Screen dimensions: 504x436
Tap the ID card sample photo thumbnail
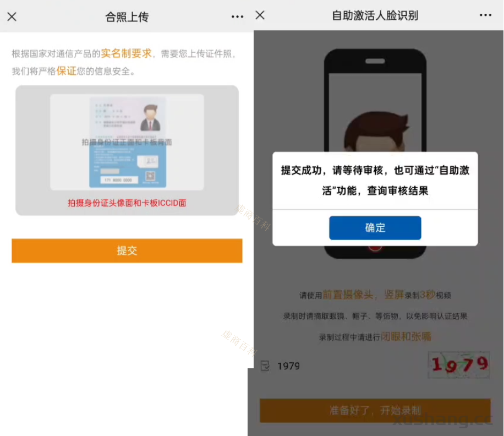click(x=127, y=142)
